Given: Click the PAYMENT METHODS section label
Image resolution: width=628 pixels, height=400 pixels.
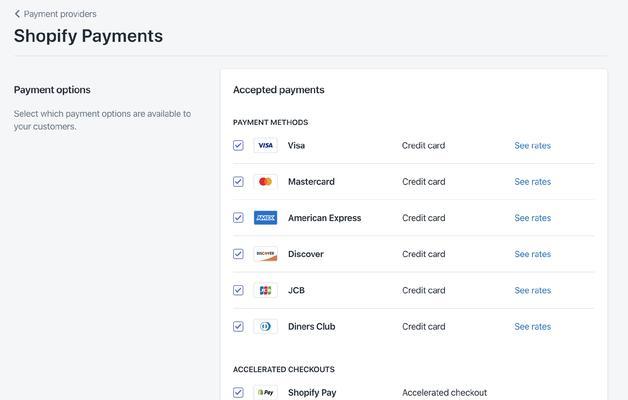Looking at the screenshot, I should point(270,122).
